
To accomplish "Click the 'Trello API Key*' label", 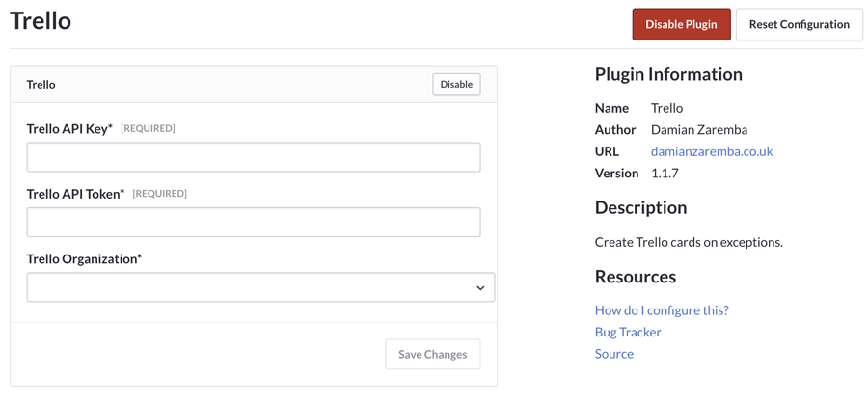I will 69,128.
